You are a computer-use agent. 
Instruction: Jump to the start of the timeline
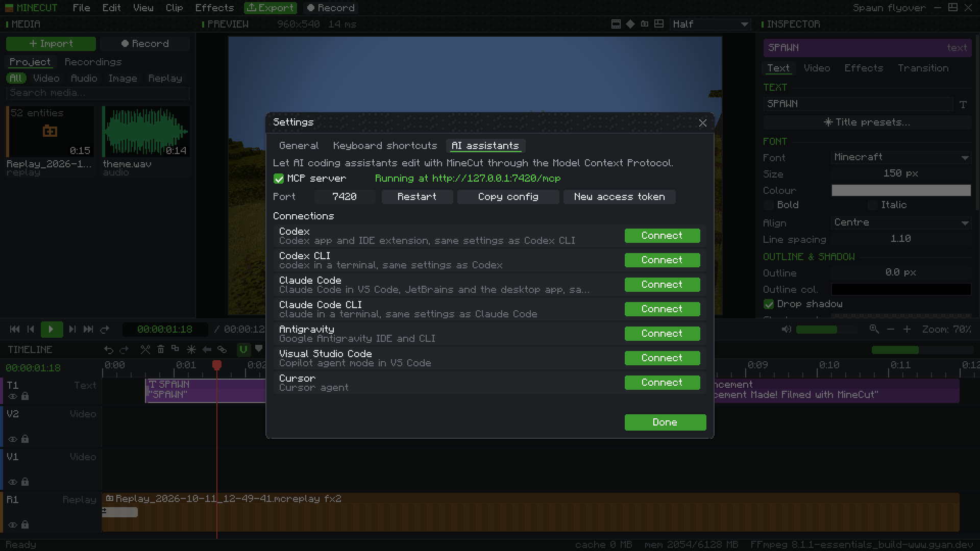point(15,330)
